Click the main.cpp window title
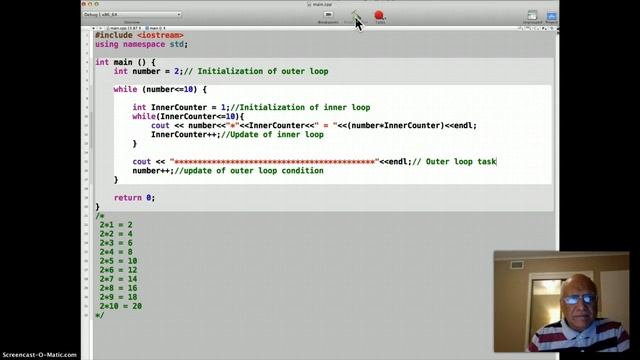 click(320, 4)
